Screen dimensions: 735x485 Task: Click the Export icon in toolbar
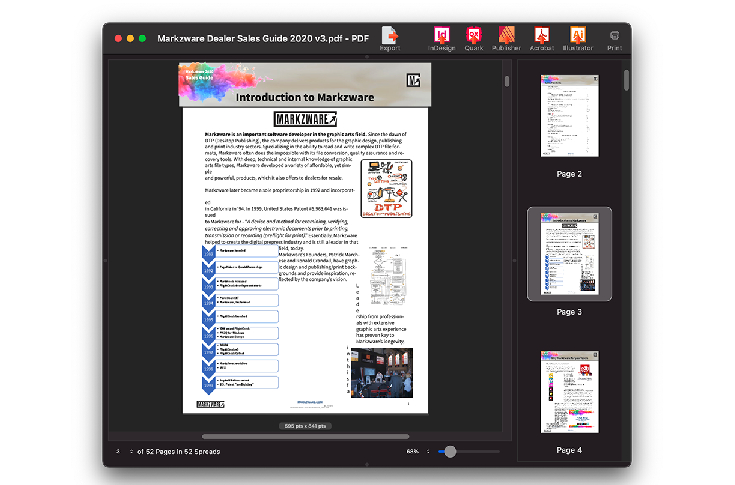click(390, 39)
